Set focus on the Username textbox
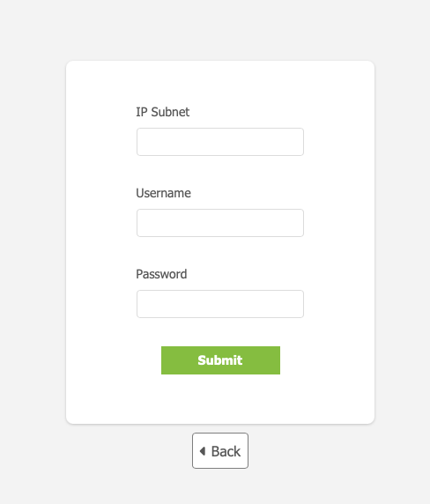Viewport: 430px width, 504px height. [220, 223]
